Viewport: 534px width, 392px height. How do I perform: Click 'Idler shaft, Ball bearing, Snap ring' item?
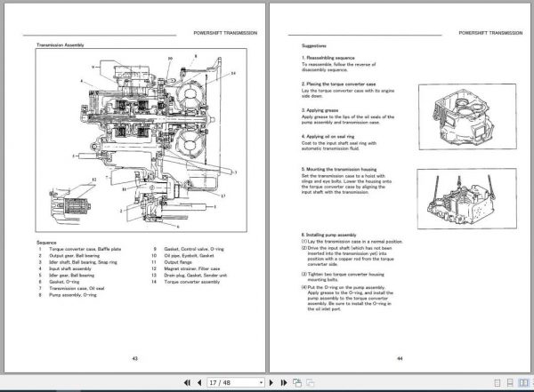[x=83, y=262]
